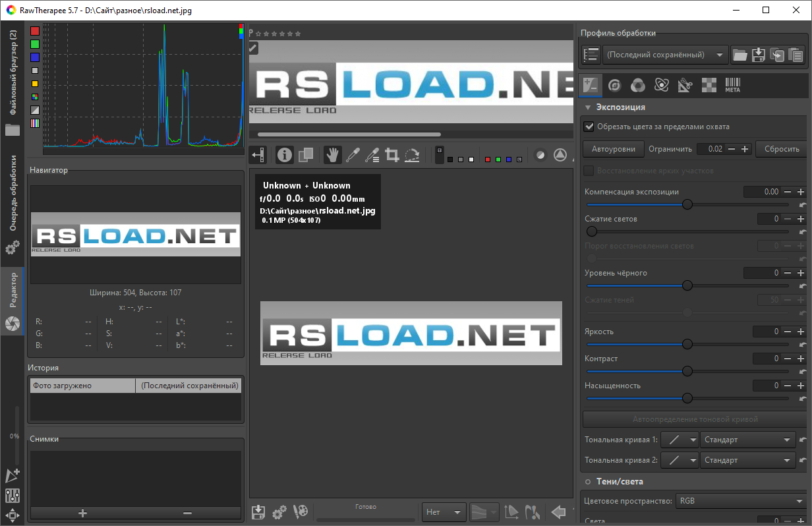Viewport: 812px width, 526px height.
Task: Toggle blue channel preview square
Action: (509, 160)
